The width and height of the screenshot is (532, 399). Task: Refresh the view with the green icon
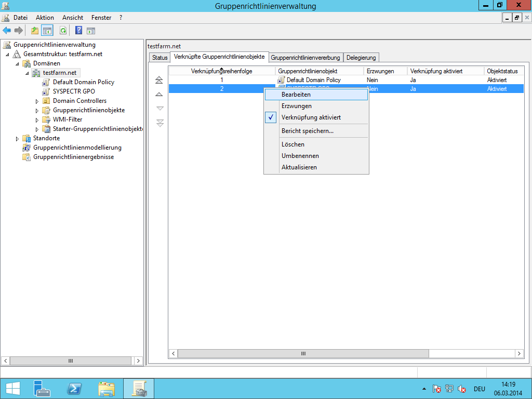(x=63, y=31)
